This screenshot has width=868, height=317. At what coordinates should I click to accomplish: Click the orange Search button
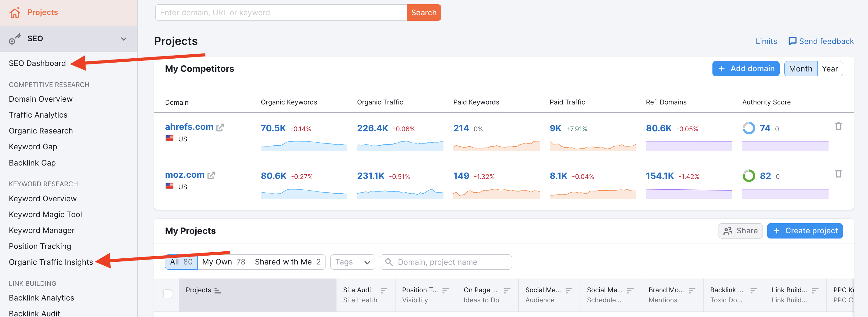(x=424, y=13)
